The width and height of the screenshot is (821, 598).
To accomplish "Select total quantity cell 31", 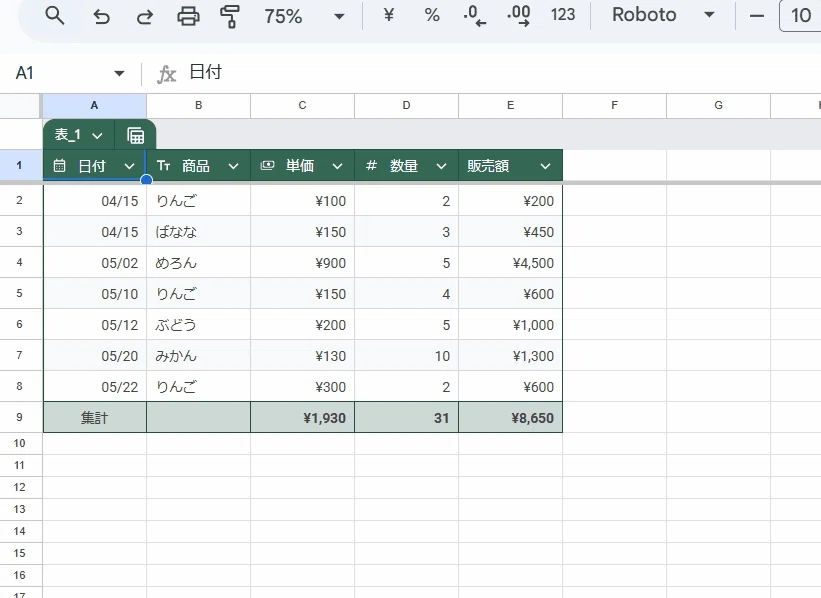I will pyautogui.click(x=406, y=417).
